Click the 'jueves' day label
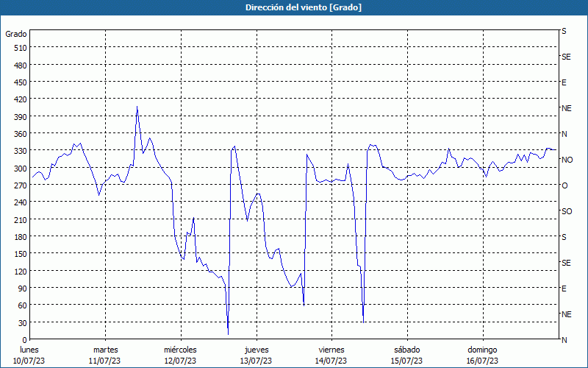 [257, 350]
